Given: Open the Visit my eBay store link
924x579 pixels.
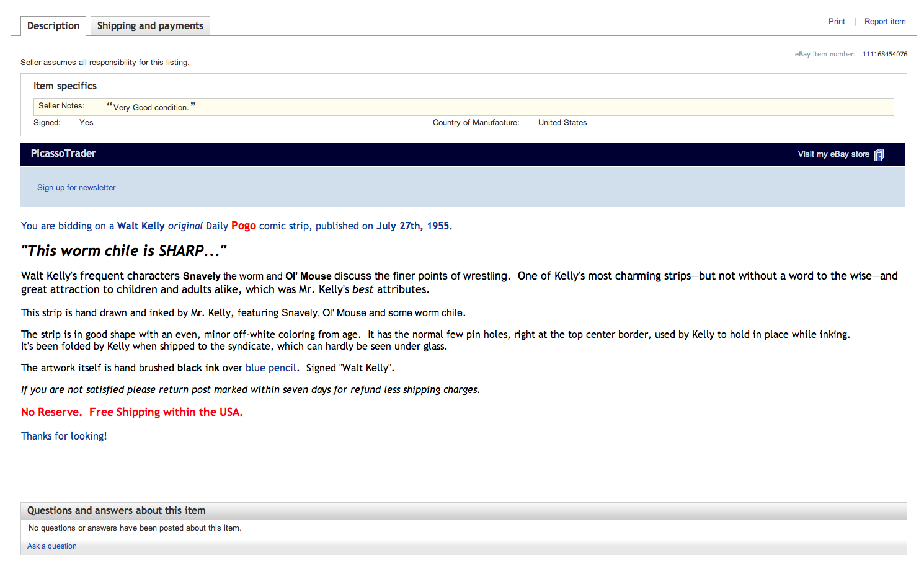Looking at the screenshot, I should [x=833, y=154].
